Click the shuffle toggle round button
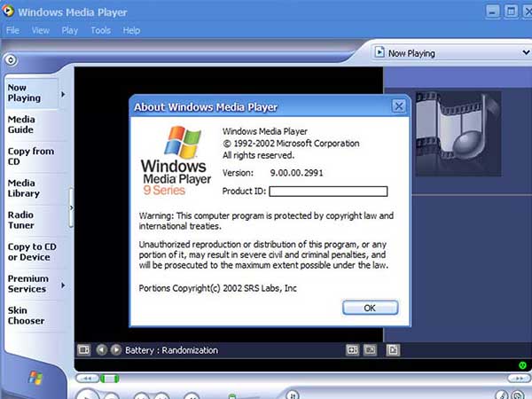Image resolution: width=532 pixels, height=399 pixels. coord(293,395)
